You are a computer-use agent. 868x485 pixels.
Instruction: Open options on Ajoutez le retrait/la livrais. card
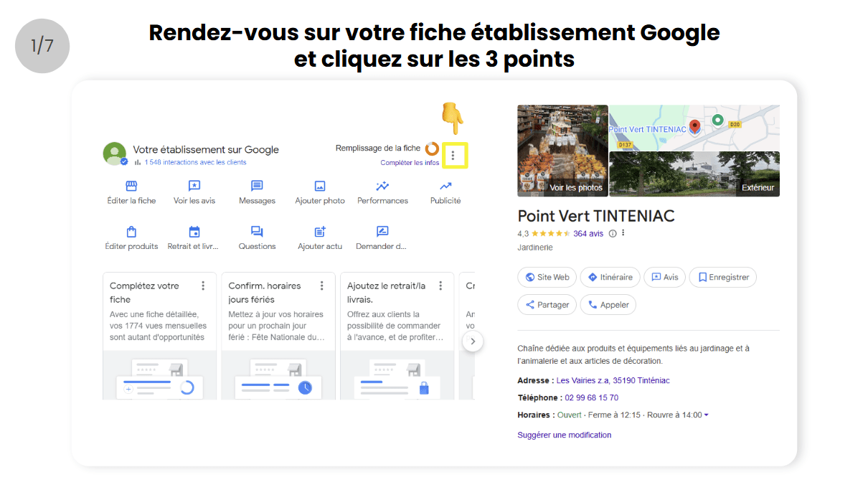click(440, 286)
